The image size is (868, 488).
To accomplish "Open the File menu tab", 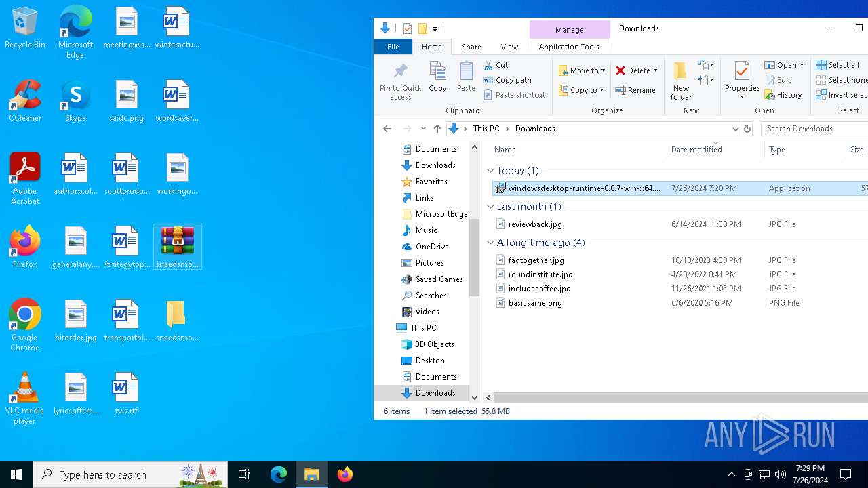I will pos(393,47).
